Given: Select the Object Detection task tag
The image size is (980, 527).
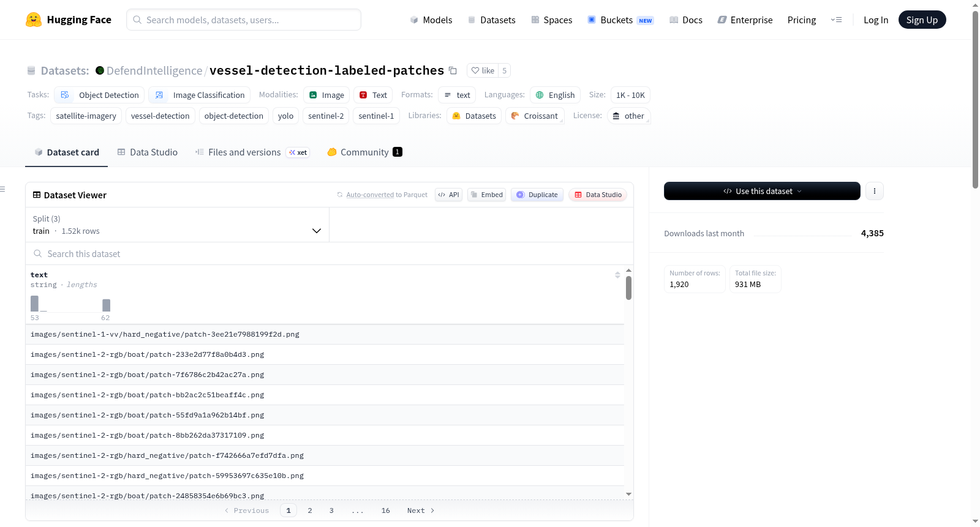Looking at the screenshot, I should coord(99,95).
